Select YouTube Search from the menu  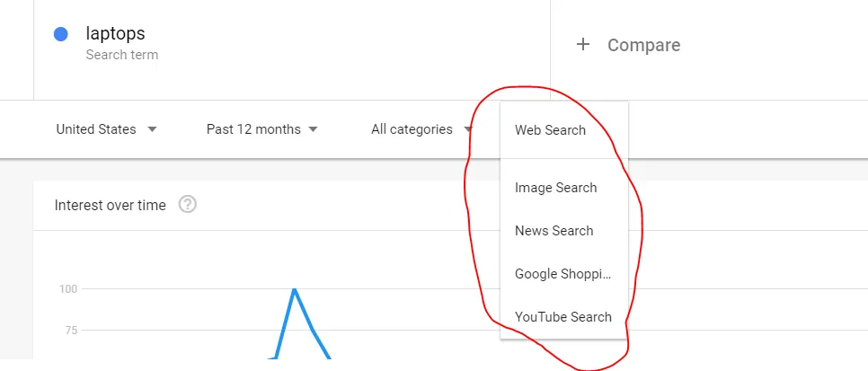pyautogui.click(x=562, y=317)
